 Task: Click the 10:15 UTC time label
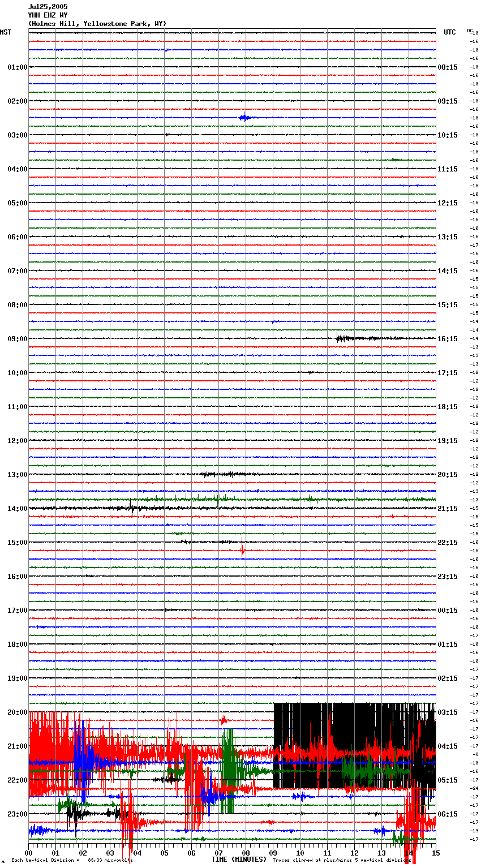point(448,135)
